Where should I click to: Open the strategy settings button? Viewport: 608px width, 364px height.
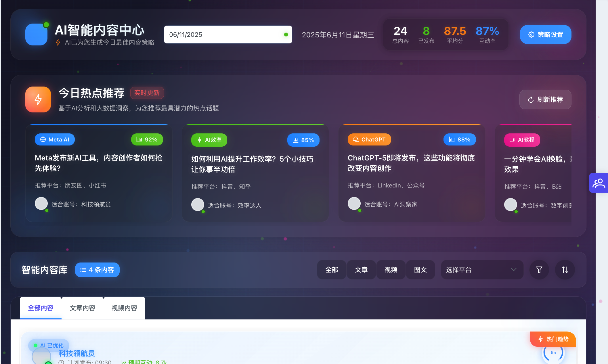coord(545,35)
